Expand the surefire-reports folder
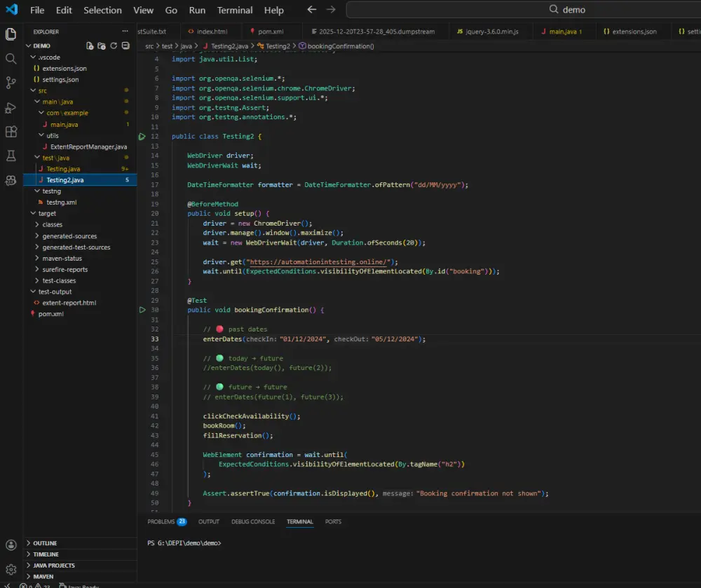 (64, 269)
